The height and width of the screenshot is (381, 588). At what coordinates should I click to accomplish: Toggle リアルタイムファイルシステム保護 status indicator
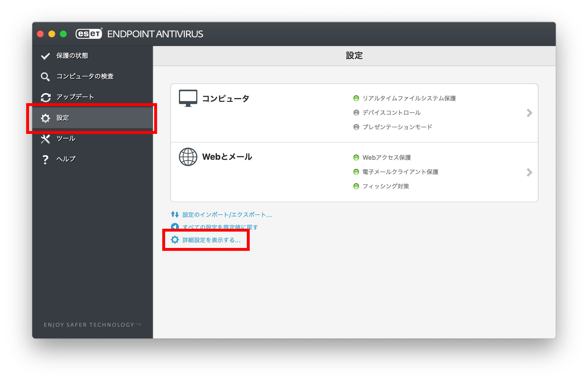356,98
